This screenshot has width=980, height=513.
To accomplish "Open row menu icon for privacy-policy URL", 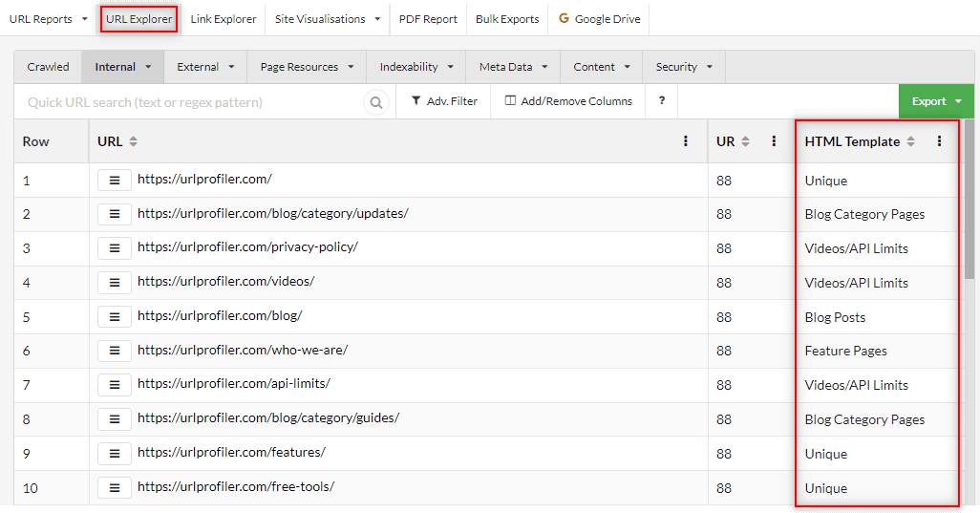I will pos(115,248).
